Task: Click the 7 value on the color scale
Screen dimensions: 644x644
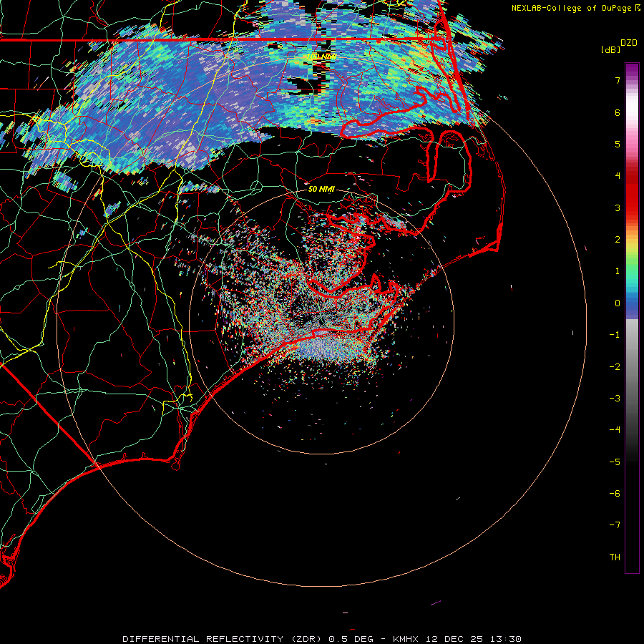Action: [618, 80]
